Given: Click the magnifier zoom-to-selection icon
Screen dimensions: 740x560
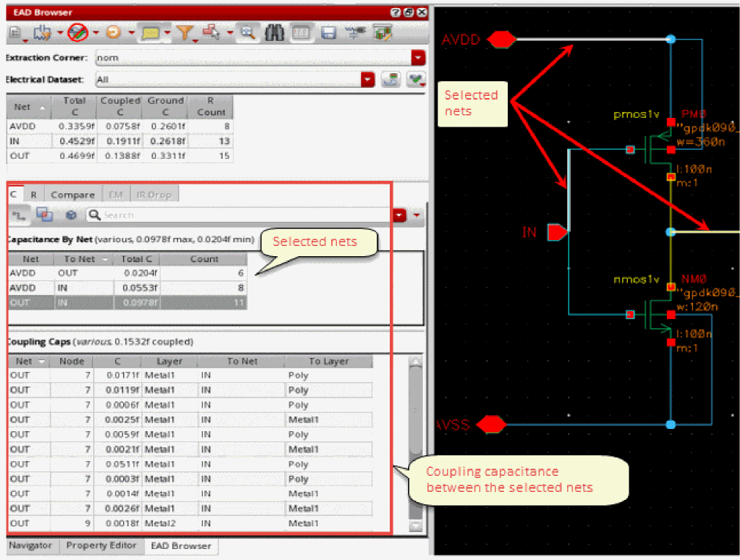Looking at the screenshot, I should click(248, 33).
